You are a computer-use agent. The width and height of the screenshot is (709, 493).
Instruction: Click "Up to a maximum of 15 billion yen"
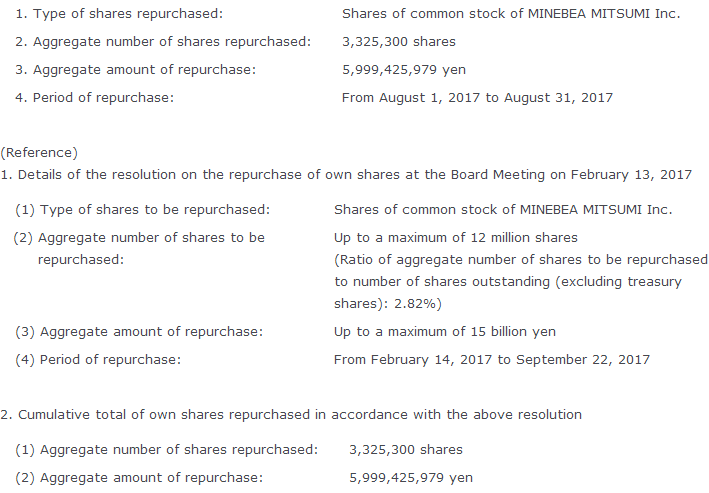click(444, 331)
